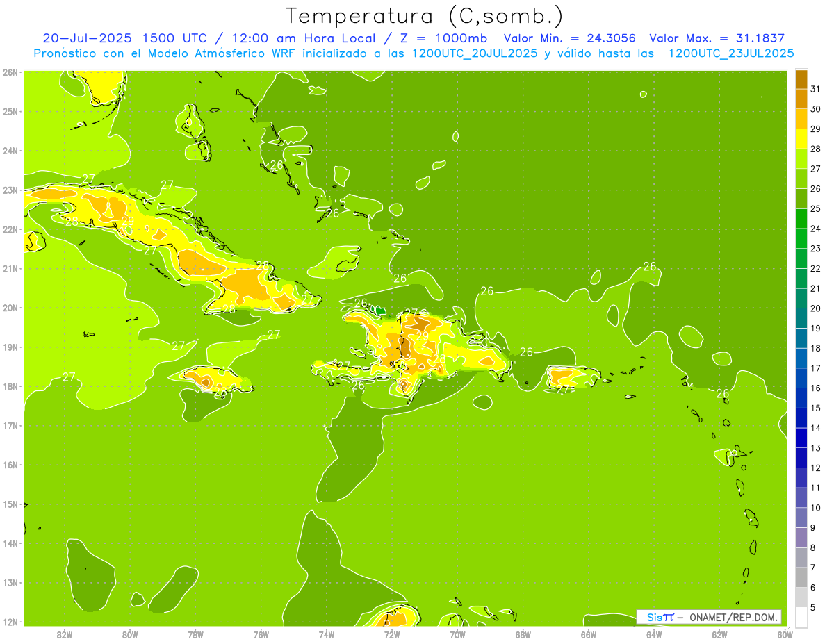834x644 pixels.
Task: Click the '70W' longitude axis label
Action: tap(457, 634)
